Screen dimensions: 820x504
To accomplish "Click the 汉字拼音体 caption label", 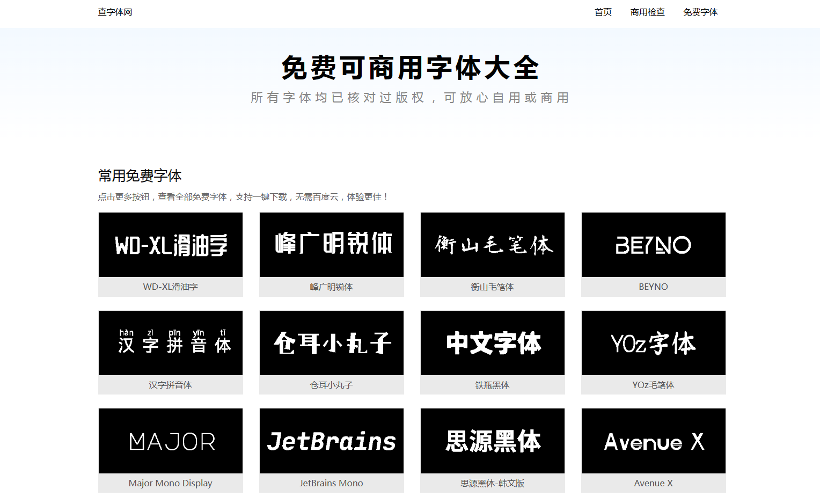I will pyautogui.click(x=171, y=385).
